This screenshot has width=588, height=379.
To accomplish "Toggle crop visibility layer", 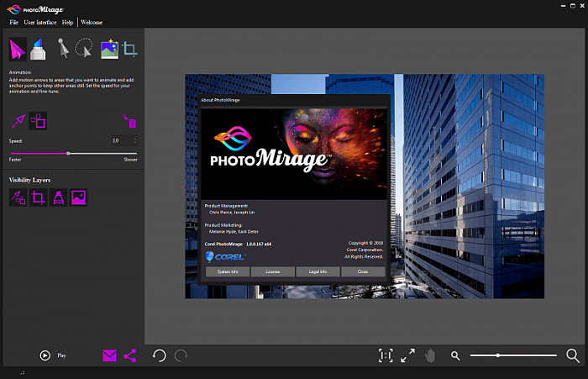I will [38, 197].
